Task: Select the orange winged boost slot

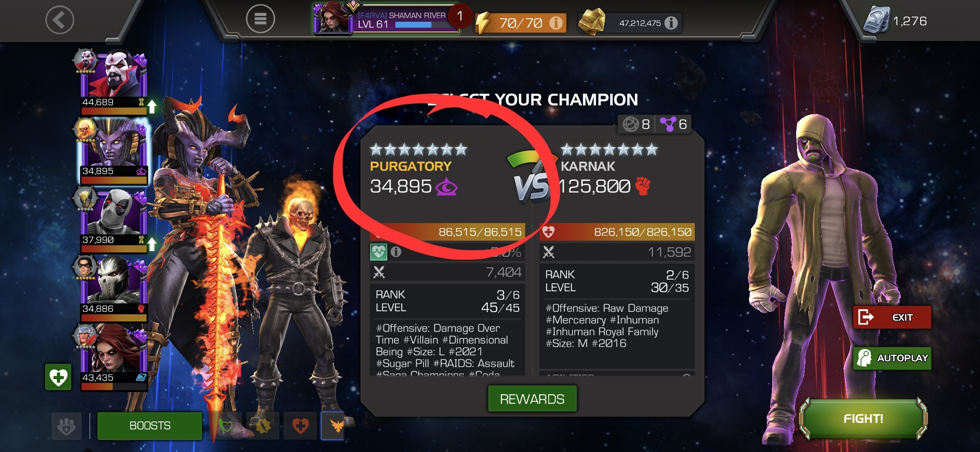Action: pos(333,426)
